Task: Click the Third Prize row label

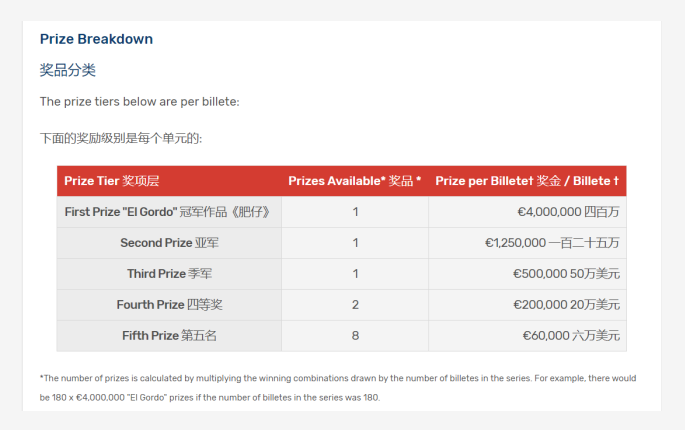Action: (169, 274)
